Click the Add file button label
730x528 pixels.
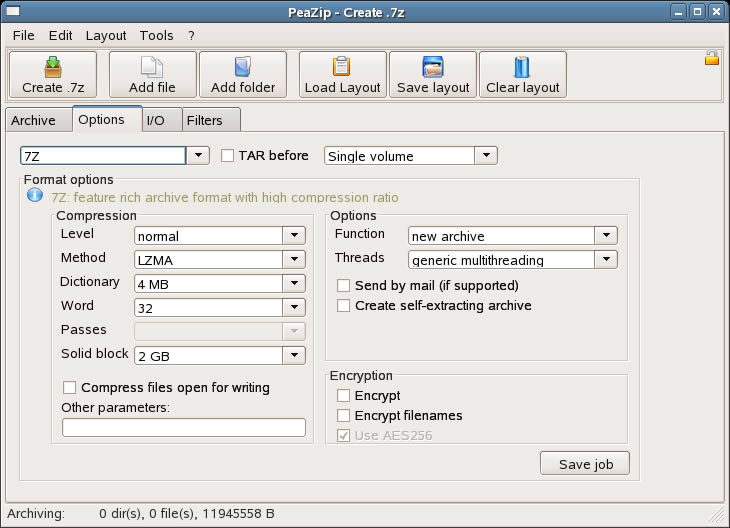(152, 88)
